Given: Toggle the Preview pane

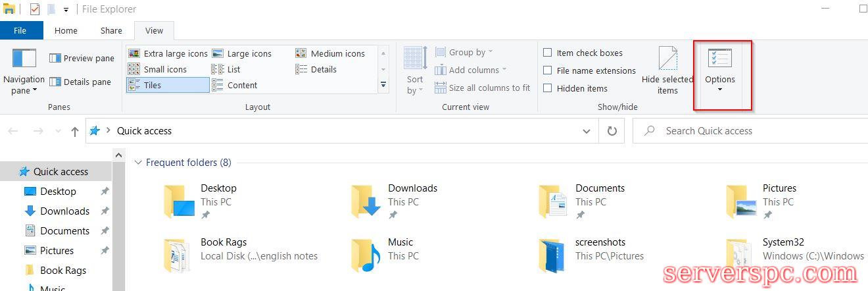Looking at the screenshot, I should (82, 58).
